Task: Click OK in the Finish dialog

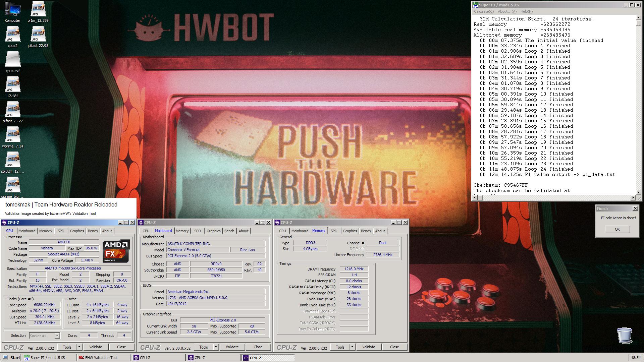Action: (x=617, y=229)
